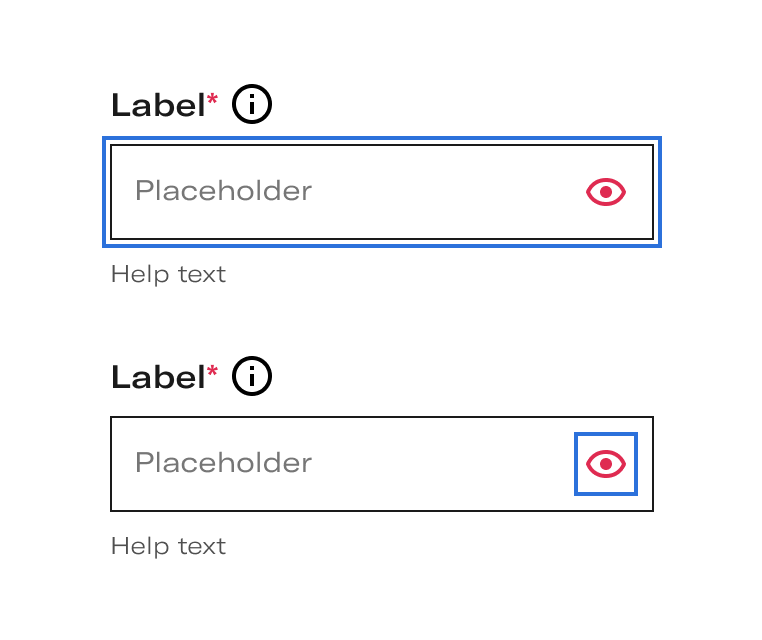762x640 pixels.
Task: Select empty area inside top field before eye icon
Action: tap(447, 192)
